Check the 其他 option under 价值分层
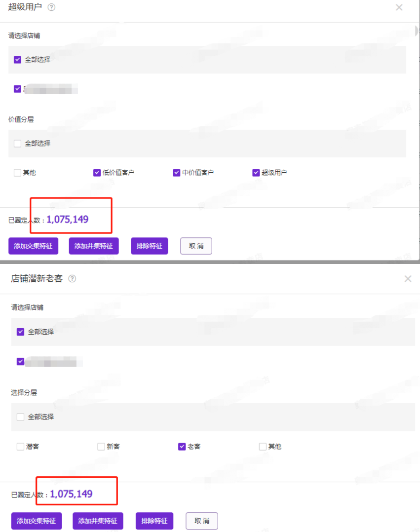This screenshot has width=420, height=532. [x=17, y=173]
